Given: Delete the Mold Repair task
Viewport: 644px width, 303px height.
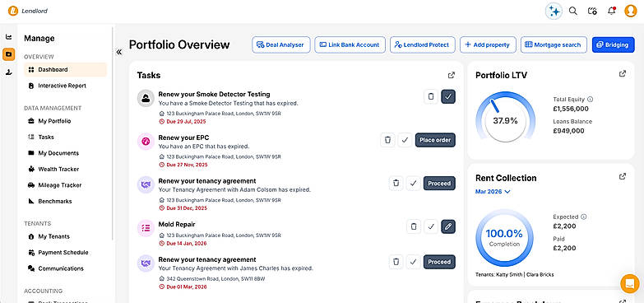Looking at the screenshot, I should tap(414, 226).
